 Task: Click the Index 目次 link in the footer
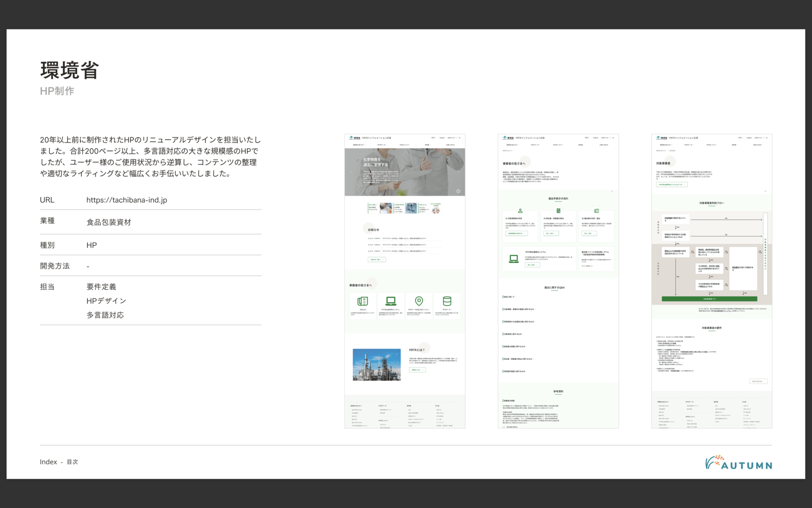pos(59,462)
